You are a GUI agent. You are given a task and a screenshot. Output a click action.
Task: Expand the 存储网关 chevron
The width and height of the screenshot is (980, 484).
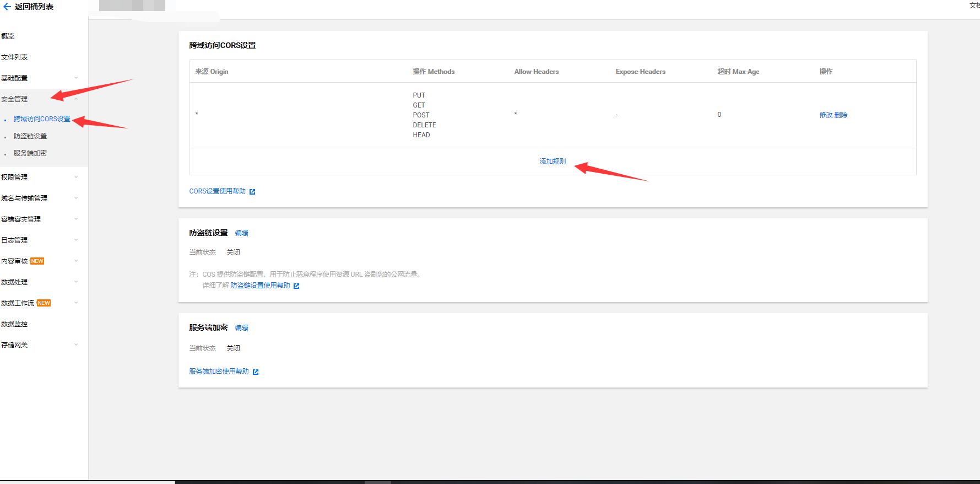tap(76, 345)
